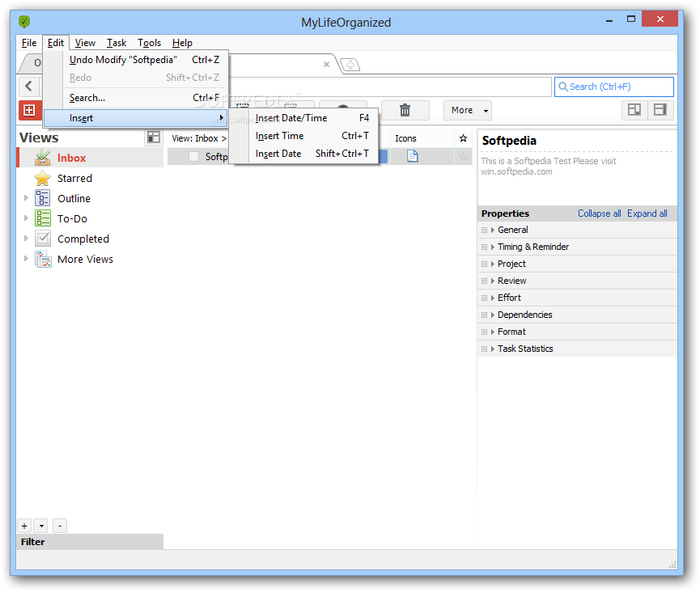
Task: Click the More Views icon
Action: coord(44,259)
